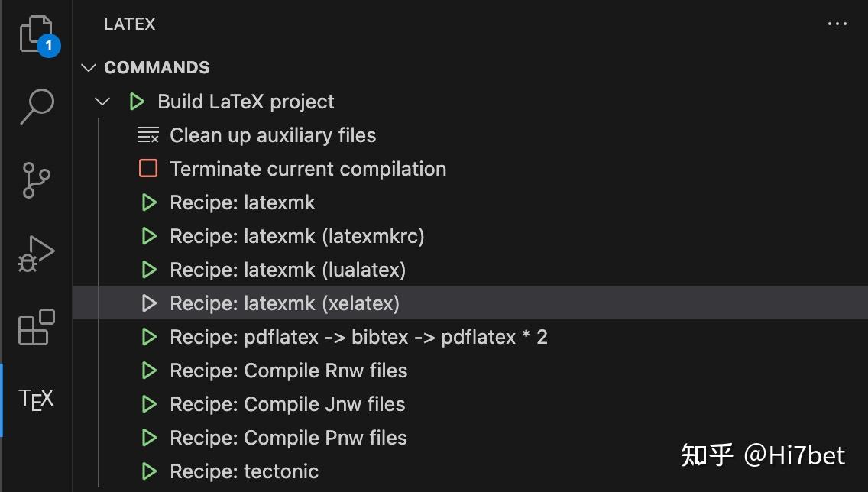Open the Explorer view in the activity bar

coord(35,31)
